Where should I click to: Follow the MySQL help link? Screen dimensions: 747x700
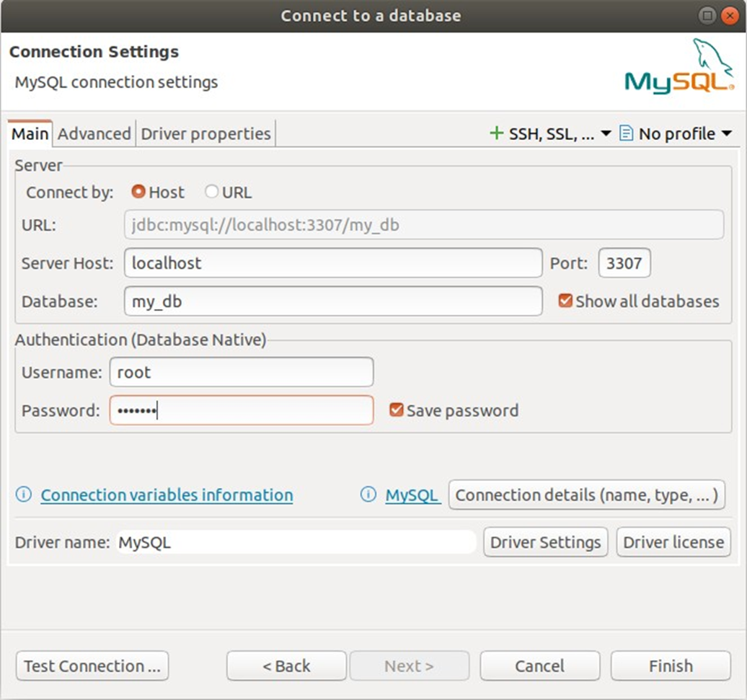412,495
